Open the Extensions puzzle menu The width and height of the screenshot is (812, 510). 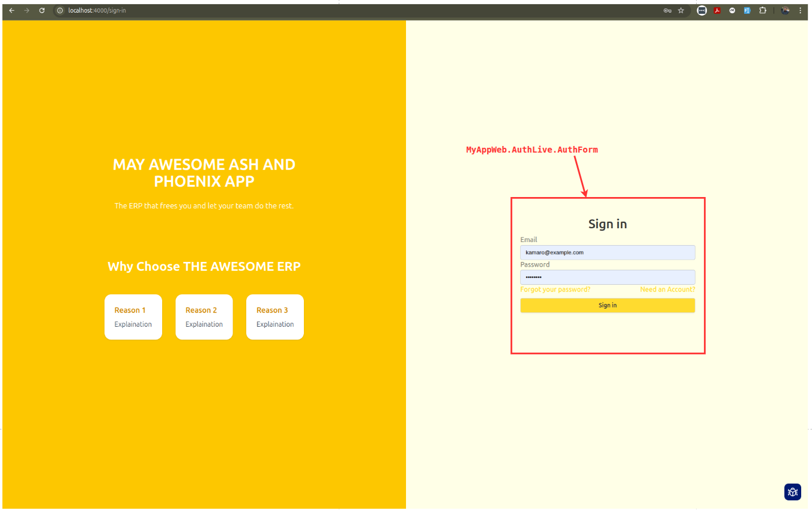(x=763, y=10)
